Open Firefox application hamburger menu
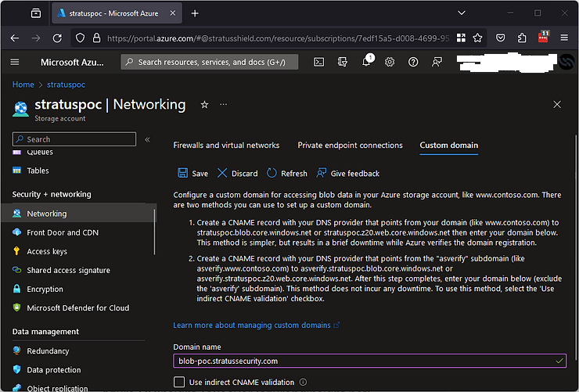The height and width of the screenshot is (392, 579). click(564, 38)
